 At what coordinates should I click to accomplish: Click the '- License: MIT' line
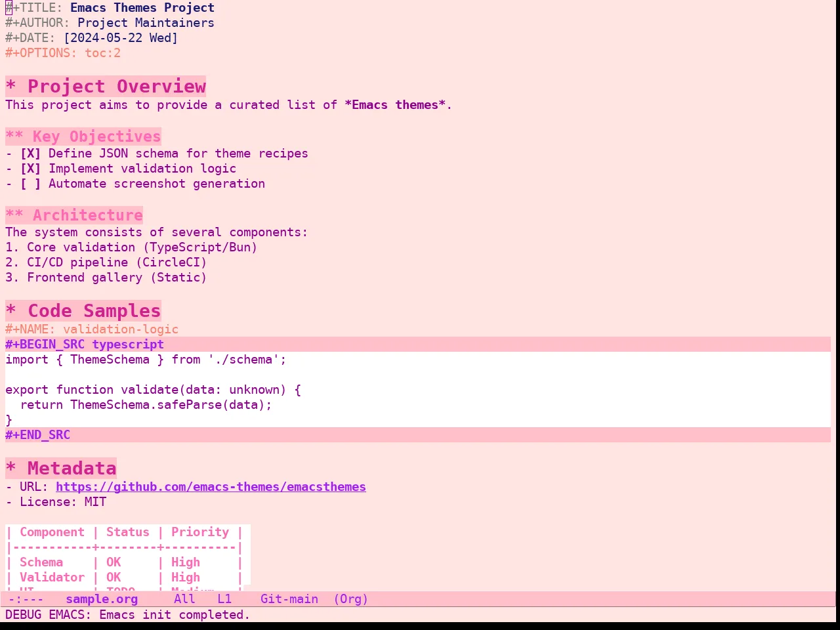(x=56, y=502)
